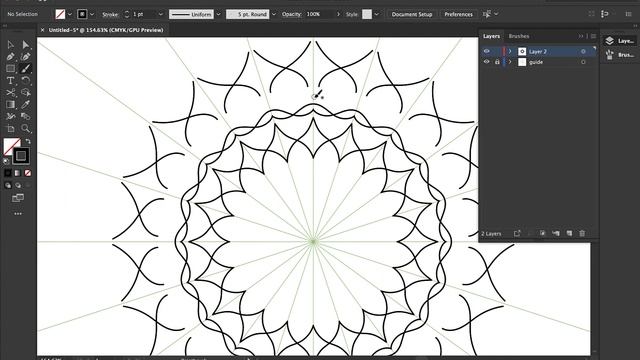Image resolution: width=640 pixels, height=360 pixels.
Task: Expand guide layer contents chevron
Action: coord(510,62)
